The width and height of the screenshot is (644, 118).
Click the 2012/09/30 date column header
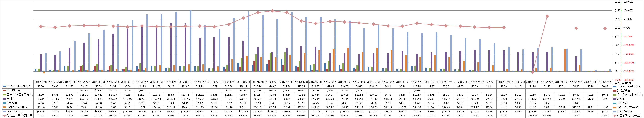[x=185, y=82]
